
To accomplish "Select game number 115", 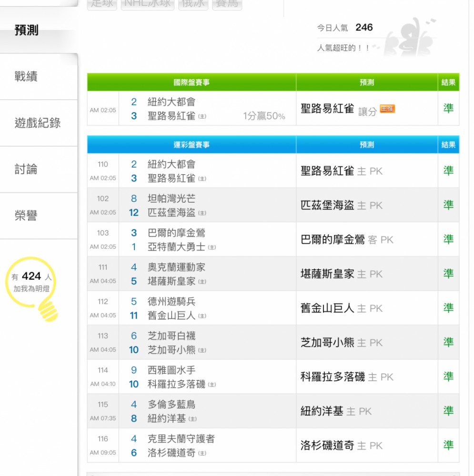I will coord(103,404).
